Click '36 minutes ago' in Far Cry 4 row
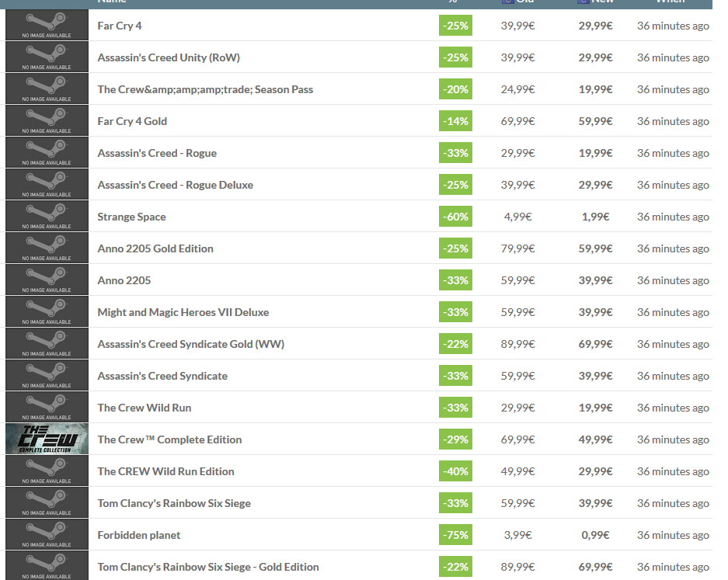The height and width of the screenshot is (580, 728). (x=673, y=26)
